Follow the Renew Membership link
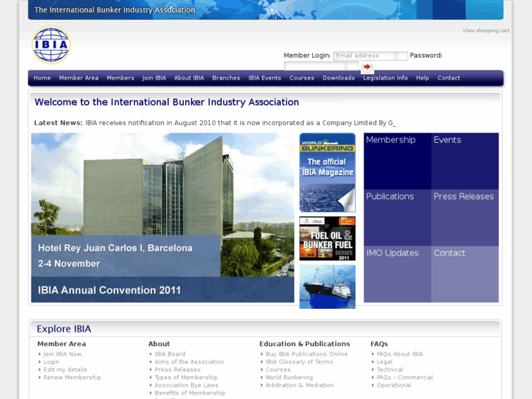Screen dimensions: 532x399 pos(72,378)
